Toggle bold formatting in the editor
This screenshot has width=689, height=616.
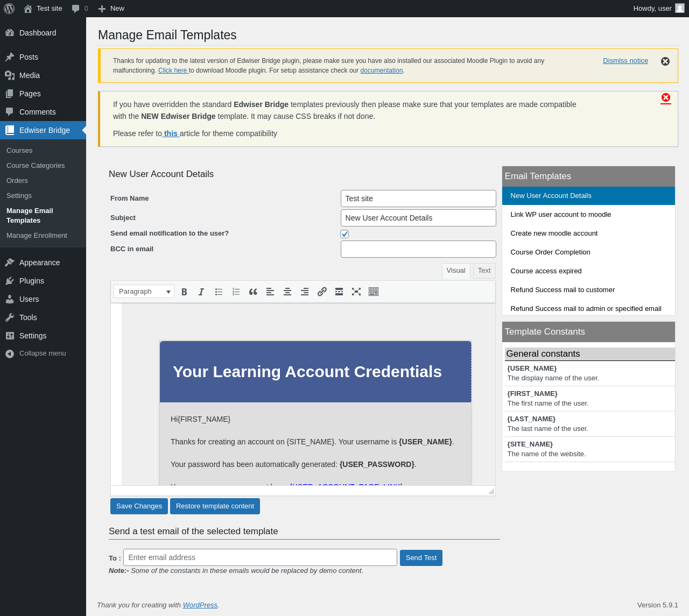[x=184, y=292]
